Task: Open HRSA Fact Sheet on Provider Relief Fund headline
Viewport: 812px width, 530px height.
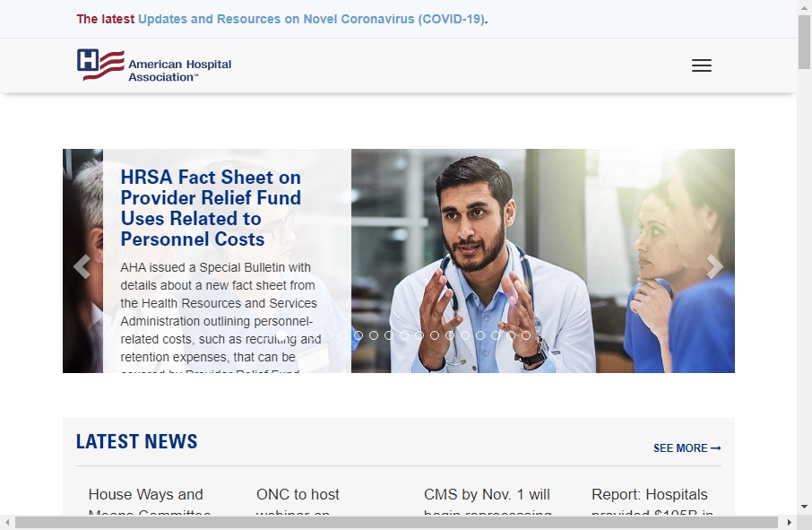Action: pyautogui.click(x=211, y=208)
